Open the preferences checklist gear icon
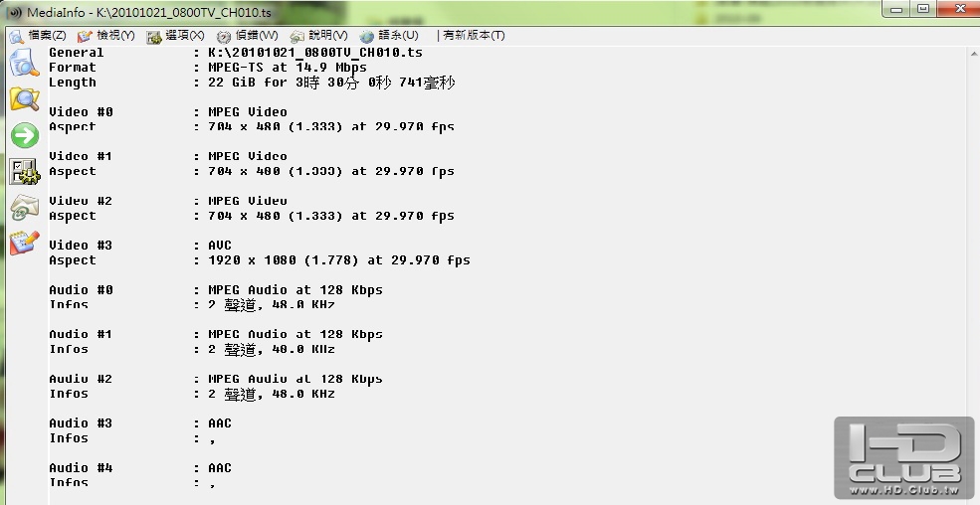The height and width of the screenshot is (505, 980). tap(24, 171)
